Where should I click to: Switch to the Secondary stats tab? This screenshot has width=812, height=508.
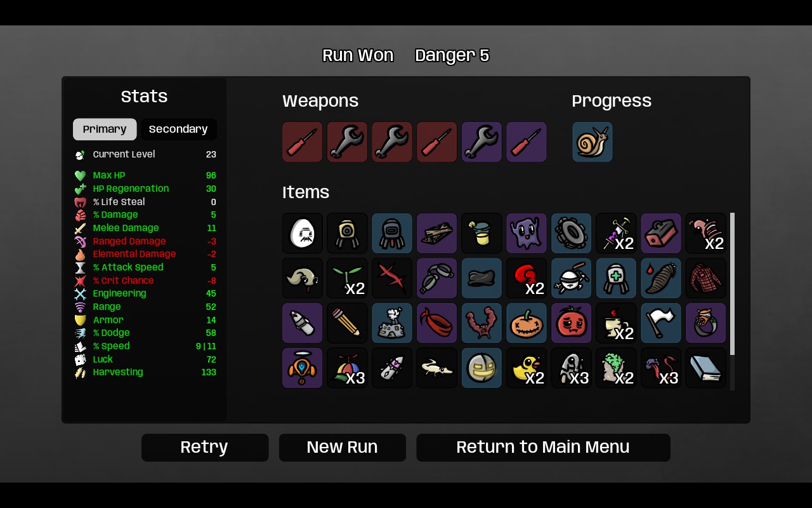[178, 129]
